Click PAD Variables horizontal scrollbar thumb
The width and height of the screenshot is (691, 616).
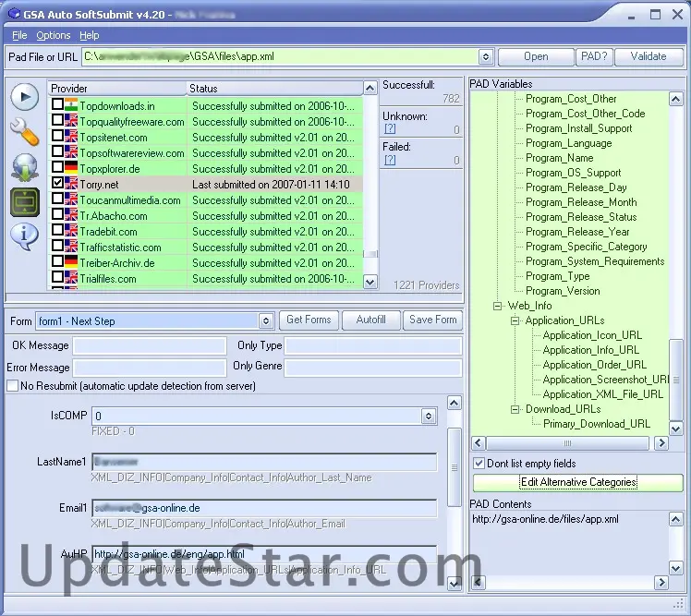click(x=567, y=442)
